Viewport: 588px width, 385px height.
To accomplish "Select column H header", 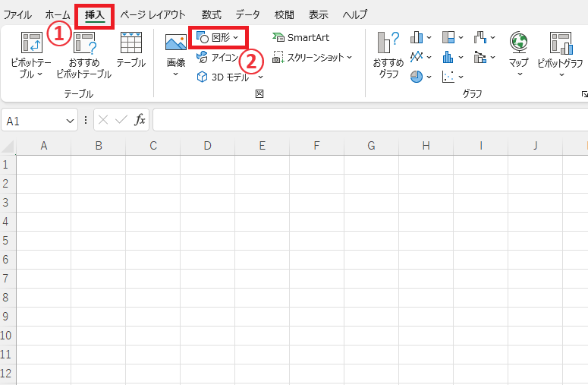I will [x=426, y=146].
